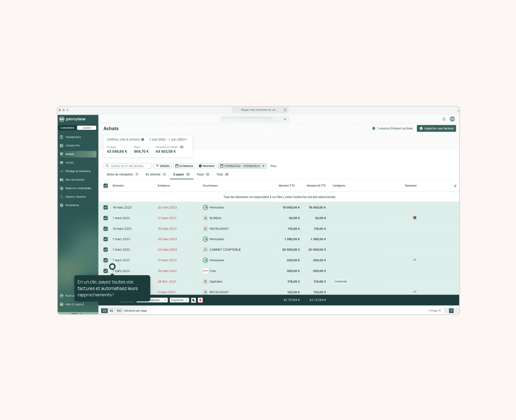Open the Exporter dropdown
Image resolution: width=516 pixels, height=420 pixels.
point(179,300)
